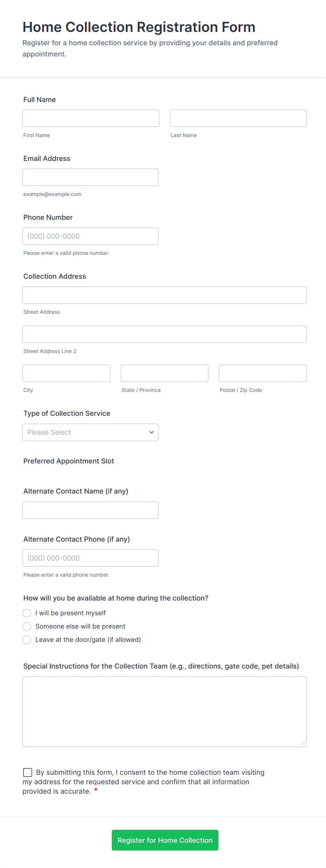This screenshot has width=326, height=868.
Task: Click the State / Province field
Action: tap(164, 373)
